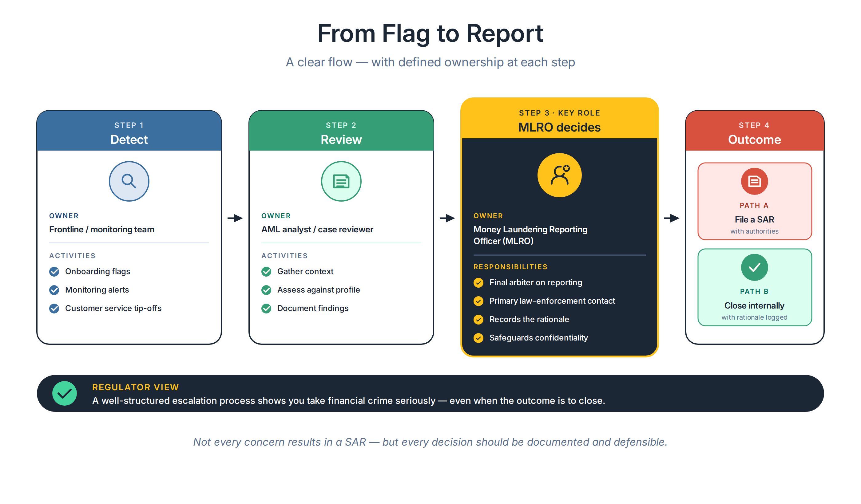
Task: Click the arrow between Review and MLRO decides
Action: [447, 218]
